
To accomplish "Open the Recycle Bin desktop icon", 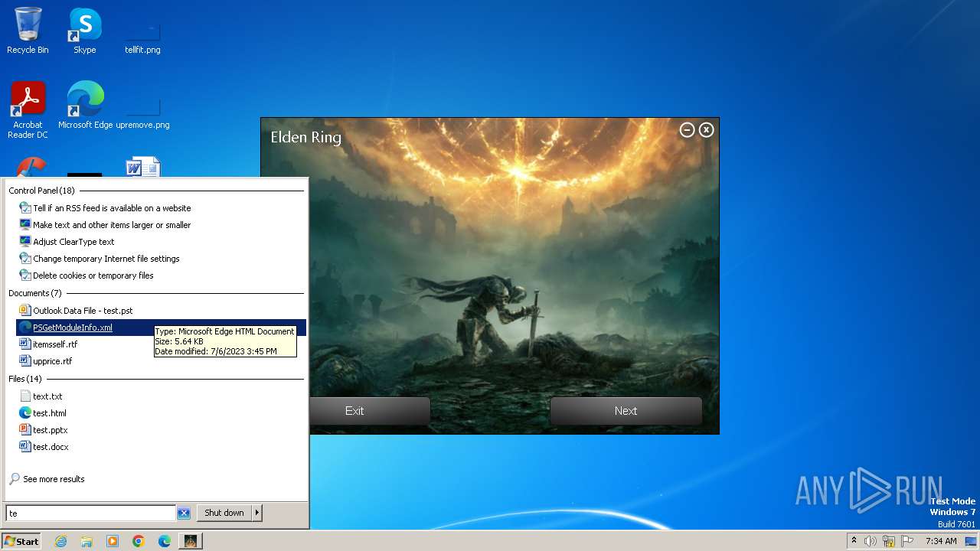I will click(x=28, y=31).
